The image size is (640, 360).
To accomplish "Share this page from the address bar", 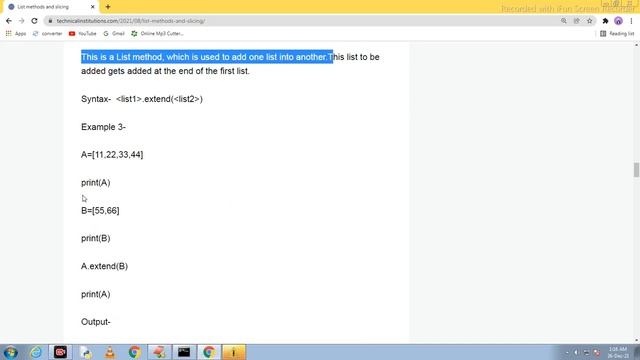I will (x=576, y=21).
